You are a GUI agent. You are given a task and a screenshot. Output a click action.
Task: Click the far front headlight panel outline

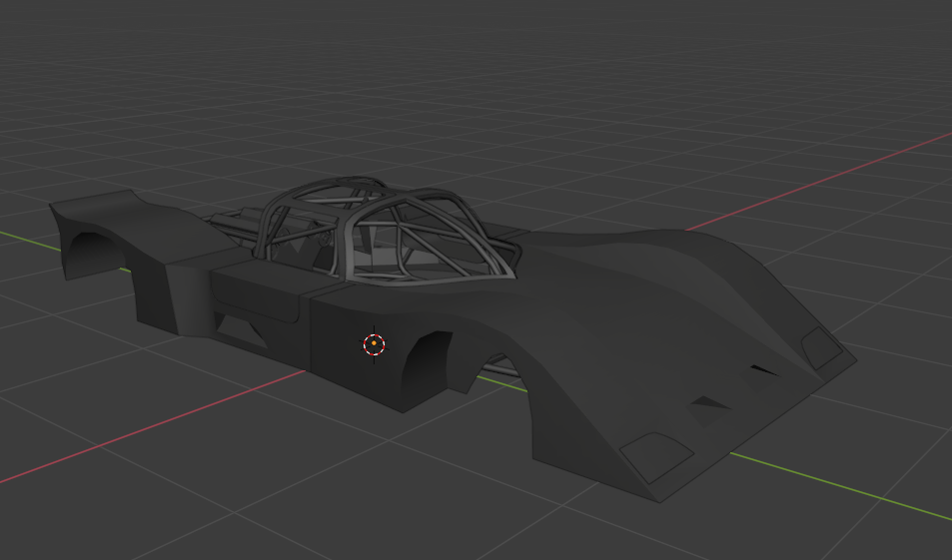(821, 348)
